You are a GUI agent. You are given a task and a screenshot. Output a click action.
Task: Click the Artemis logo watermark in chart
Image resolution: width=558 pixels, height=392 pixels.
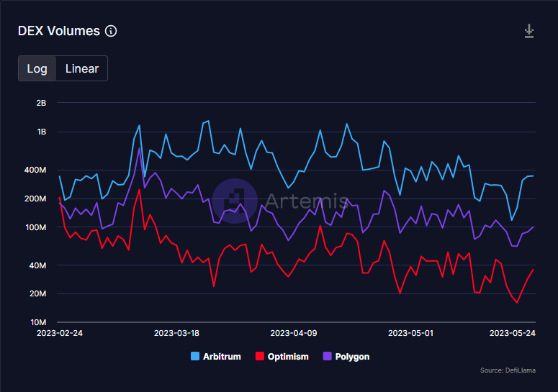click(x=235, y=199)
